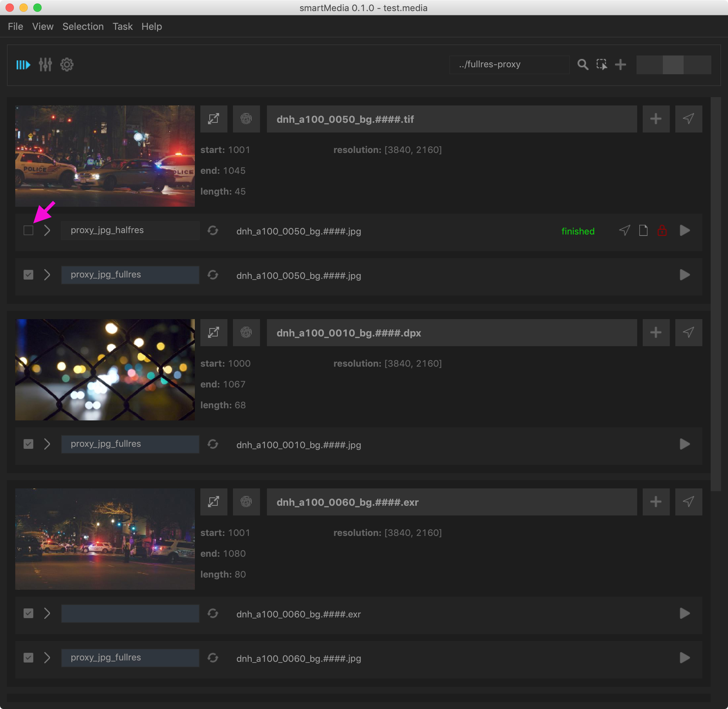The width and height of the screenshot is (728, 709).
Task: Expand proxy_jpg_fullres chevron under dnh_a100_0050_bg
Action: pos(47,275)
